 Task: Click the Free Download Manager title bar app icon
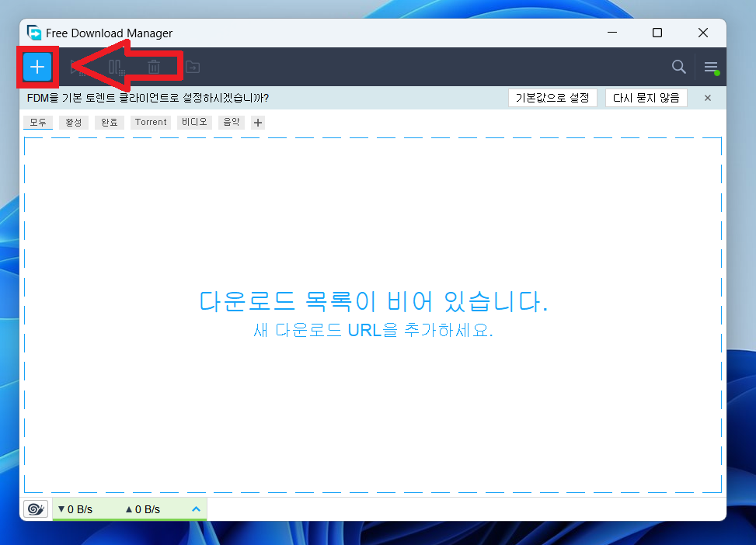33,33
